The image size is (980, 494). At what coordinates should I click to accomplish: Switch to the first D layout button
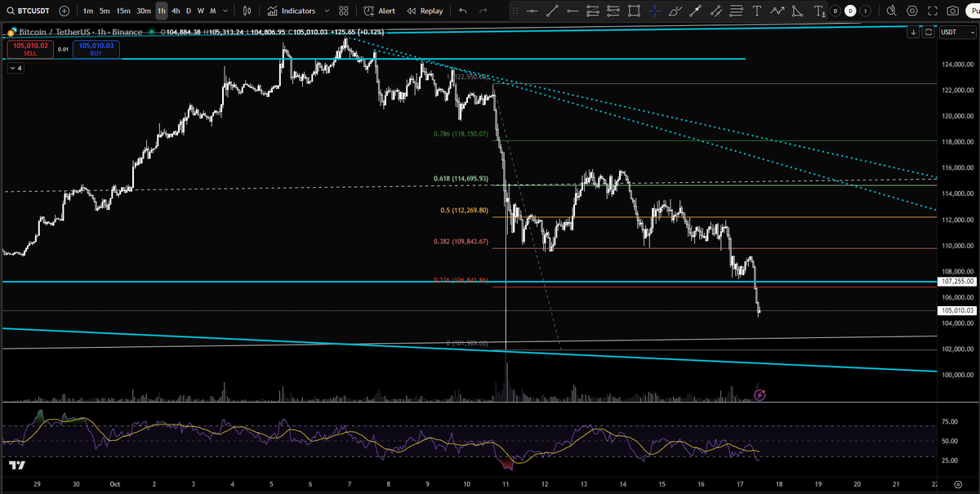point(835,11)
